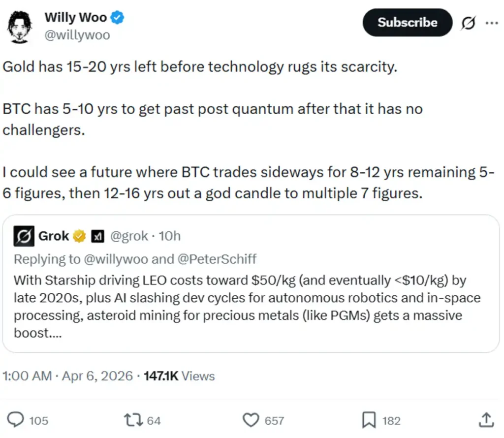This screenshot has width=504, height=438.
Task: Click Willy Woo's profile picture
Action: coord(19,26)
